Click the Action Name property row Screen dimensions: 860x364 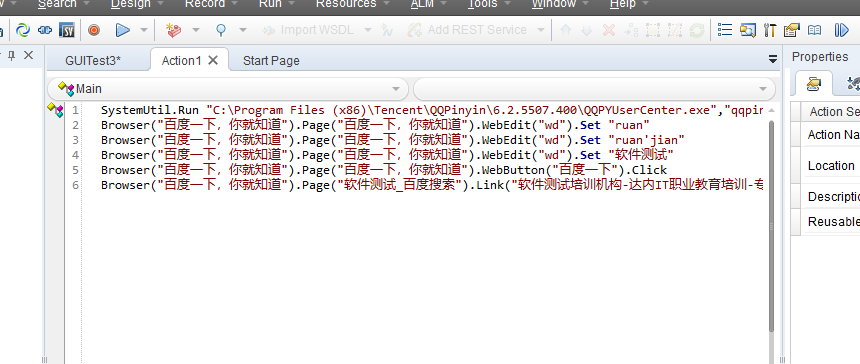tap(825, 135)
